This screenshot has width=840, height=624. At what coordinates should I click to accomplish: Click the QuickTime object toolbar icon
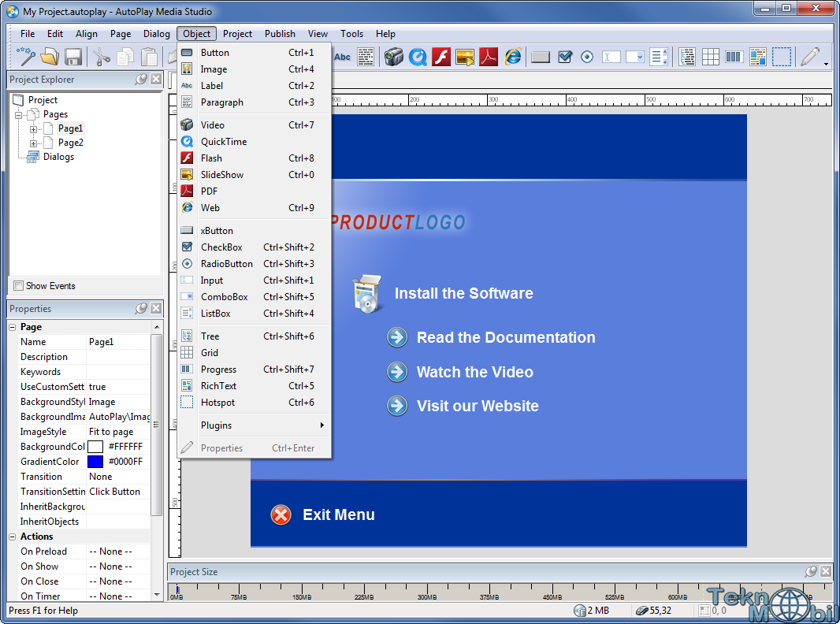(418, 57)
